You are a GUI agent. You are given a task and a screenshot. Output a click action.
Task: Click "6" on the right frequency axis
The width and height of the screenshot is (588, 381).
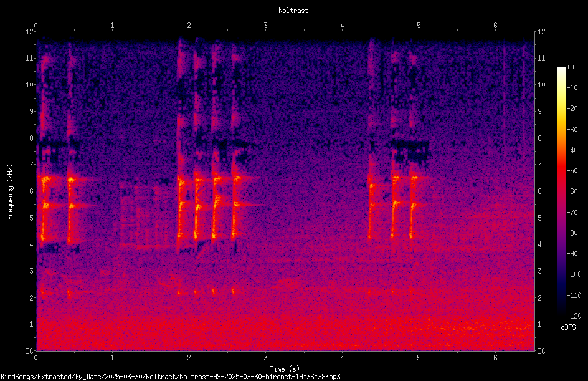pyautogui.click(x=539, y=191)
